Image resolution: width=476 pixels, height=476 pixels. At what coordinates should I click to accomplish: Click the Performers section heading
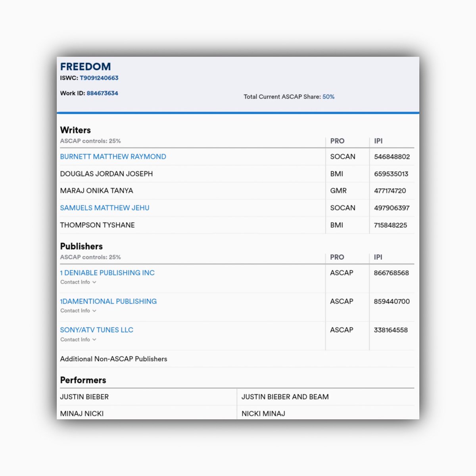(x=83, y=380)
